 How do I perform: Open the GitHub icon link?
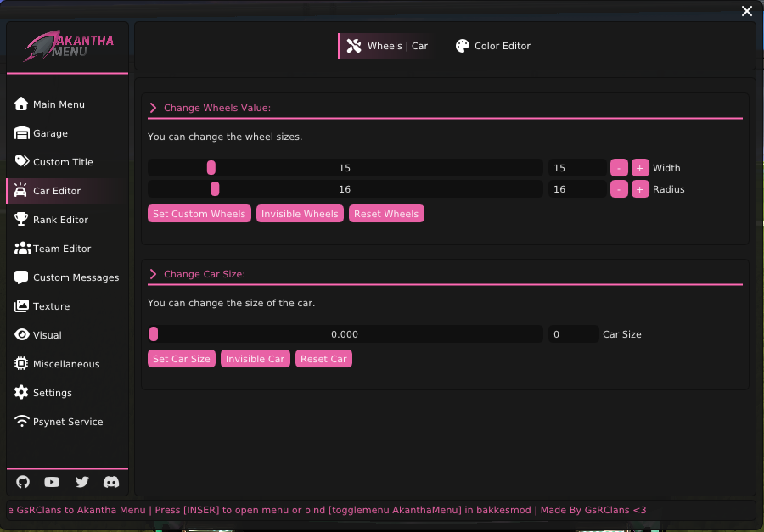pyautogui.click(x=23, y=482)
